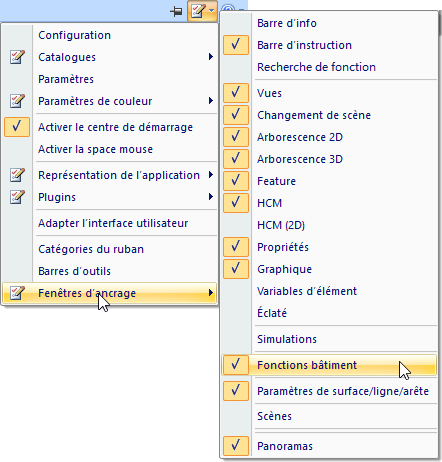Expand Paramètres de couleur submenu arrow

pyautogui.click(x=211, y=101)
